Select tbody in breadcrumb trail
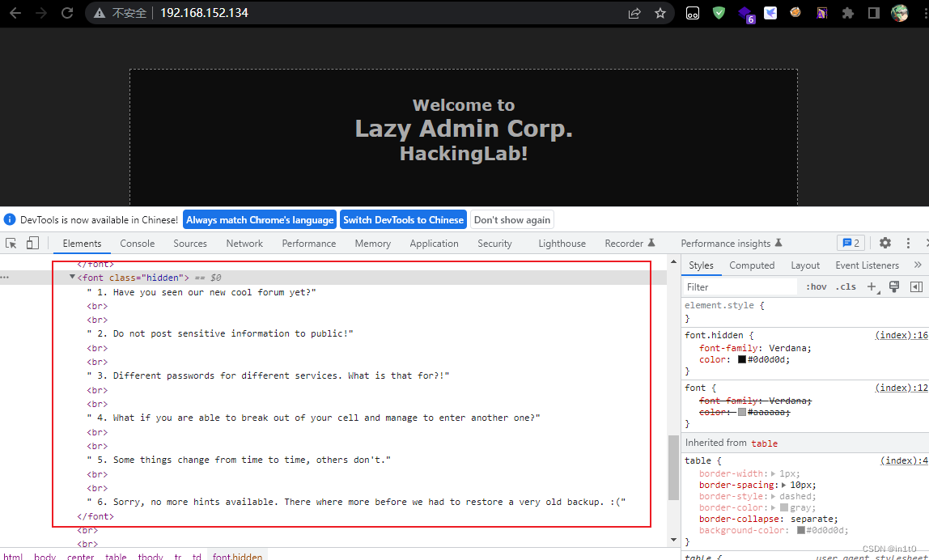The width and height of the screenshot is (929, 560). (x=151, y=557)
